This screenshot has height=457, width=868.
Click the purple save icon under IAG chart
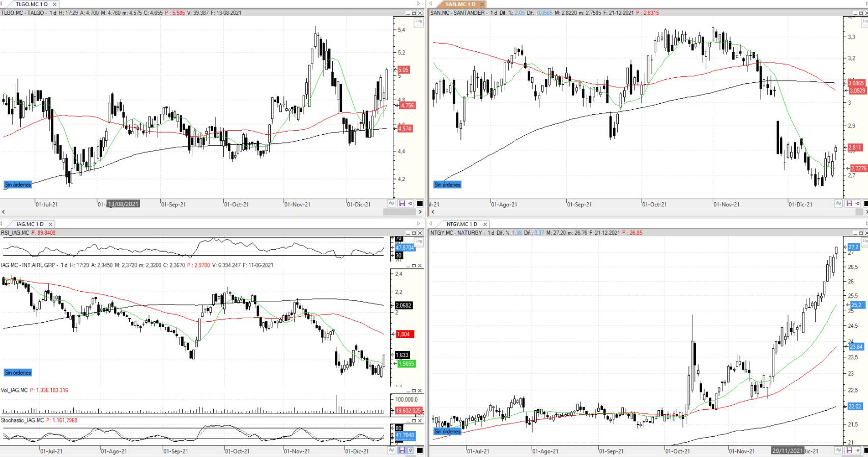(x=401, y=450)
